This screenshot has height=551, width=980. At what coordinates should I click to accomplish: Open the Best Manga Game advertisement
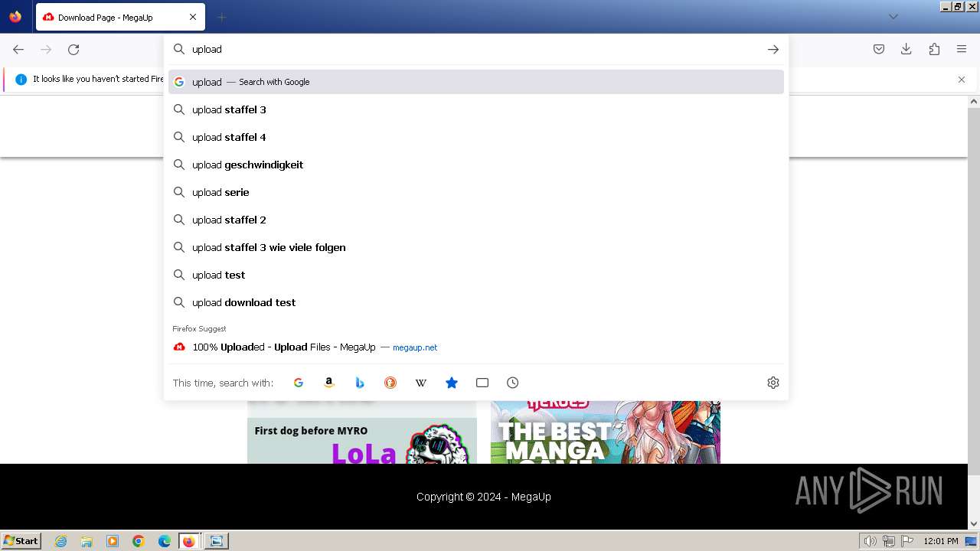click(606, 432)
